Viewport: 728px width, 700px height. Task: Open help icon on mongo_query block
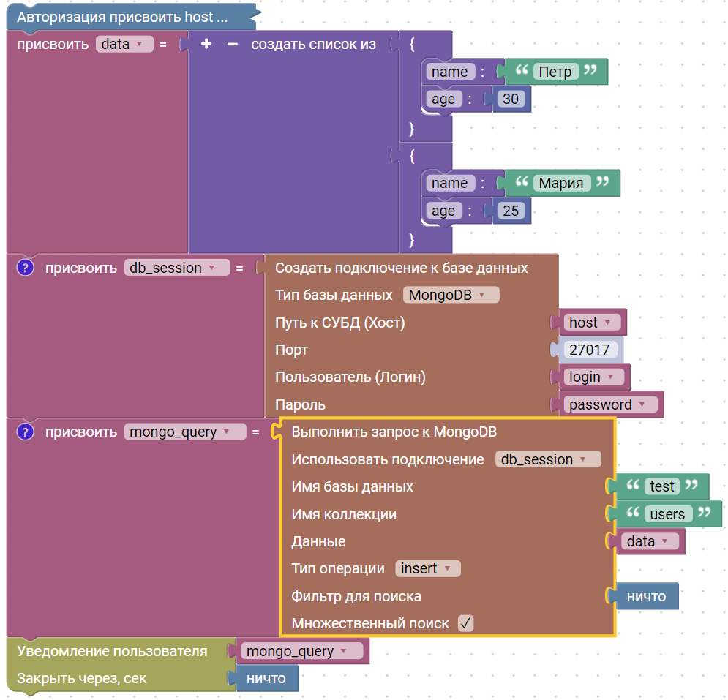click(x=26, y=432)
